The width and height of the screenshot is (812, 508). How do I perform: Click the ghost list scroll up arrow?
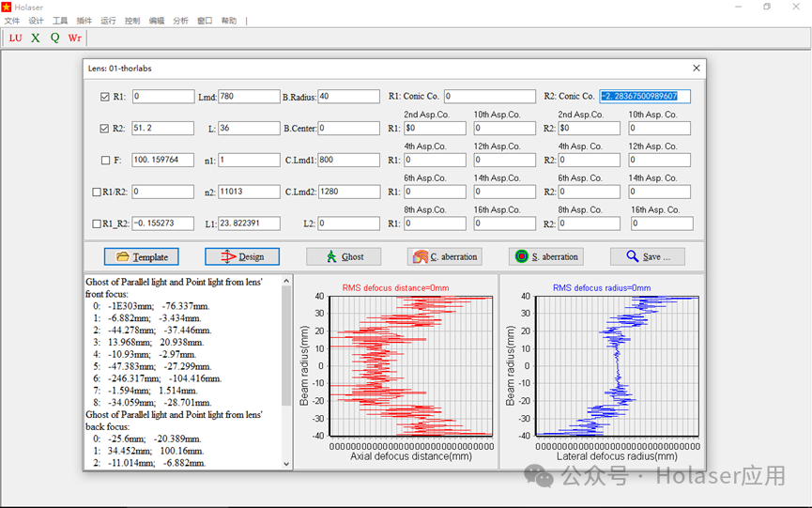click(x=286, y=281)
